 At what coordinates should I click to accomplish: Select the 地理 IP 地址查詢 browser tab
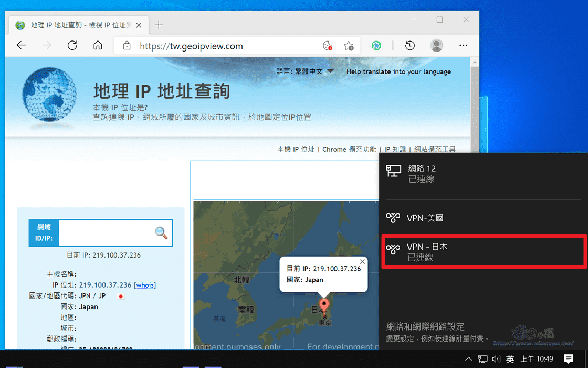click(78, 25)
